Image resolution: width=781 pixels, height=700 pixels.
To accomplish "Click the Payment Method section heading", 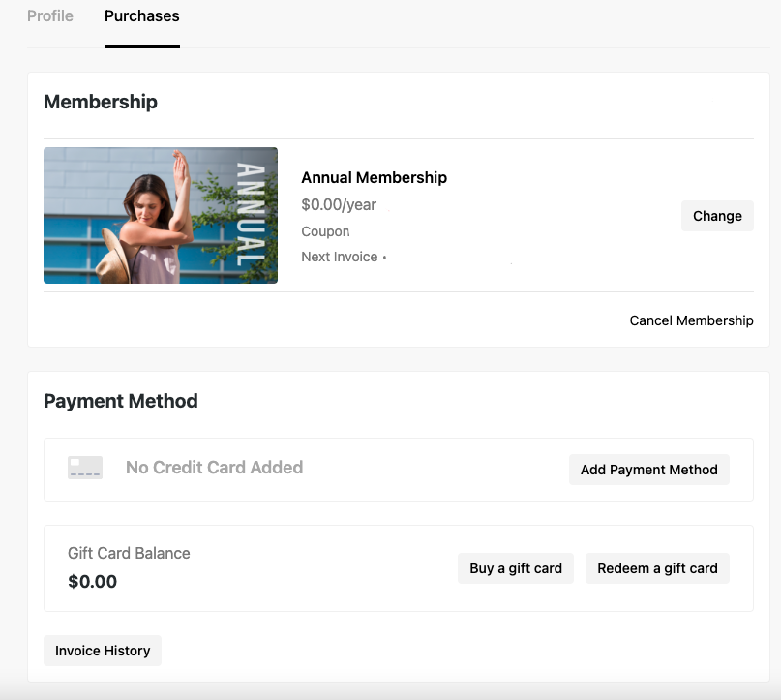I will (x=121, y=401).
